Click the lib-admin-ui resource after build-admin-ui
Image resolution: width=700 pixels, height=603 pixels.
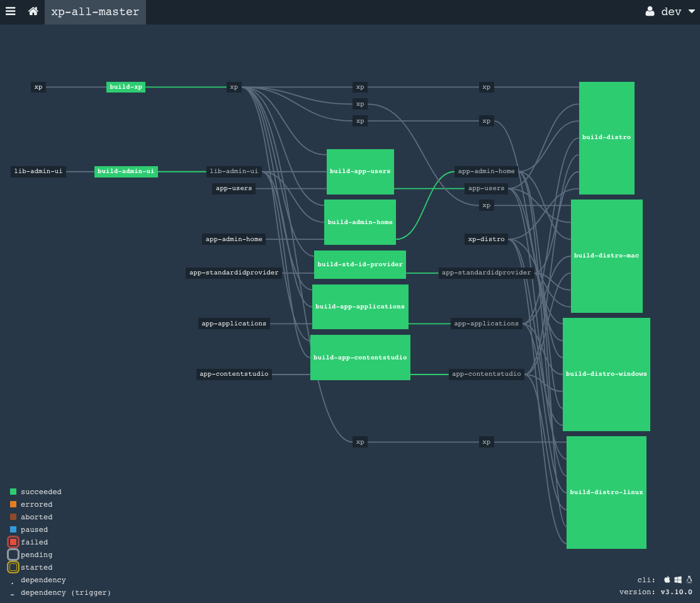pos(234,171)
